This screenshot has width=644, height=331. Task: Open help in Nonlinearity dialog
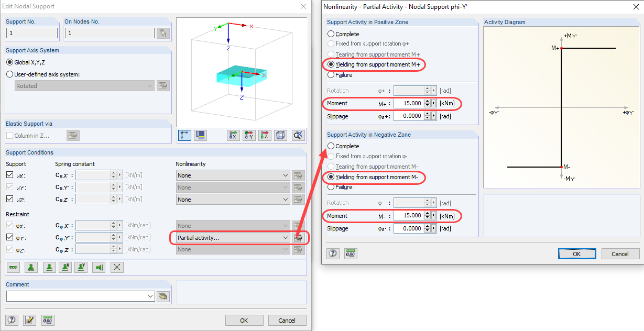tap(333, 253)
